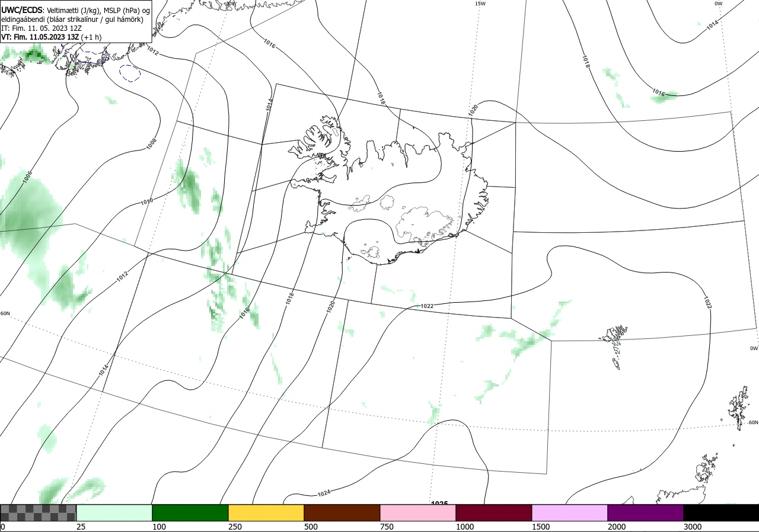Image resolution: width=759 pixels, height=532 pixels.
Task: Click the legend value label "750"
Action: tap(387, 527)
